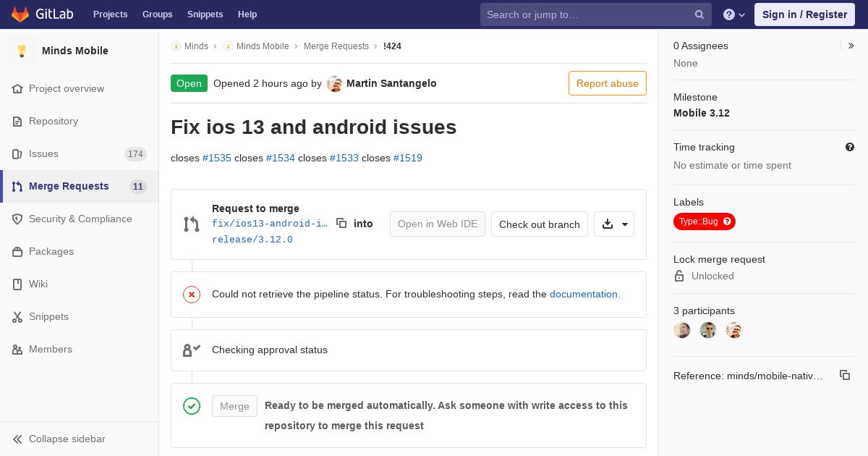The image size is (868, 456).
Task: Click the Snippets scissors icon
Action: (x=17, y=317)
